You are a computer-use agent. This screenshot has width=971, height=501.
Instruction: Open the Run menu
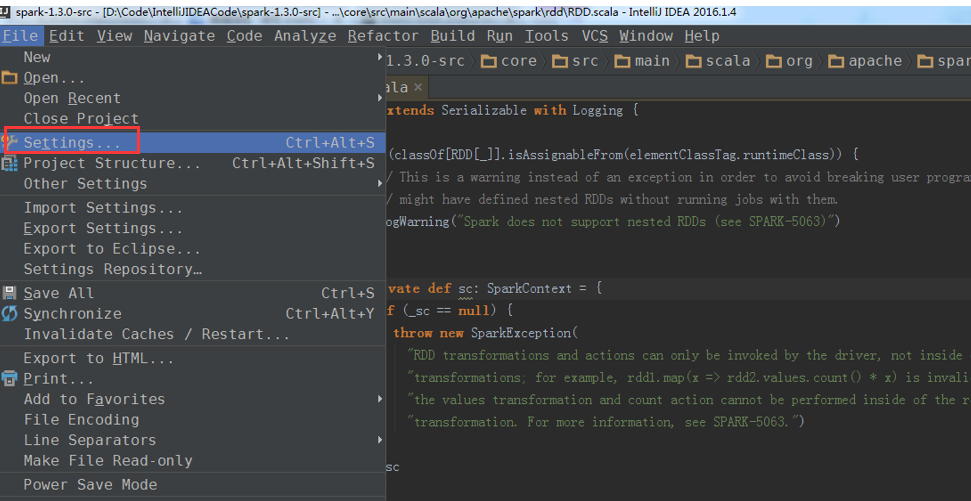499,36
